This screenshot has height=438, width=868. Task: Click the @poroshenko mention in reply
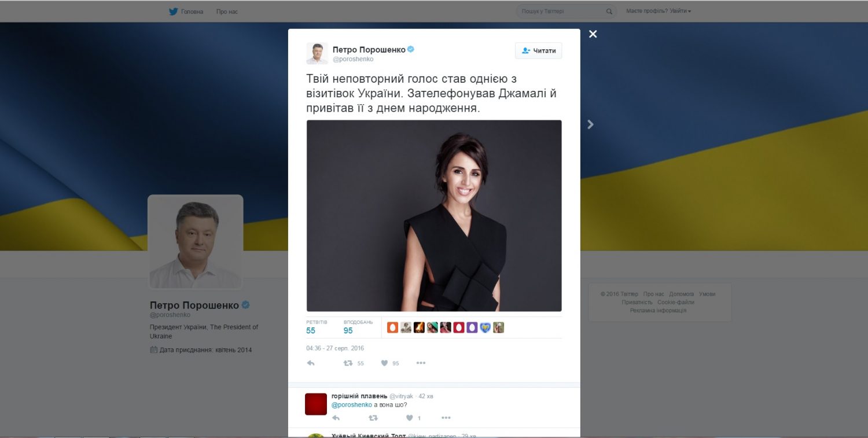[352, 404]
